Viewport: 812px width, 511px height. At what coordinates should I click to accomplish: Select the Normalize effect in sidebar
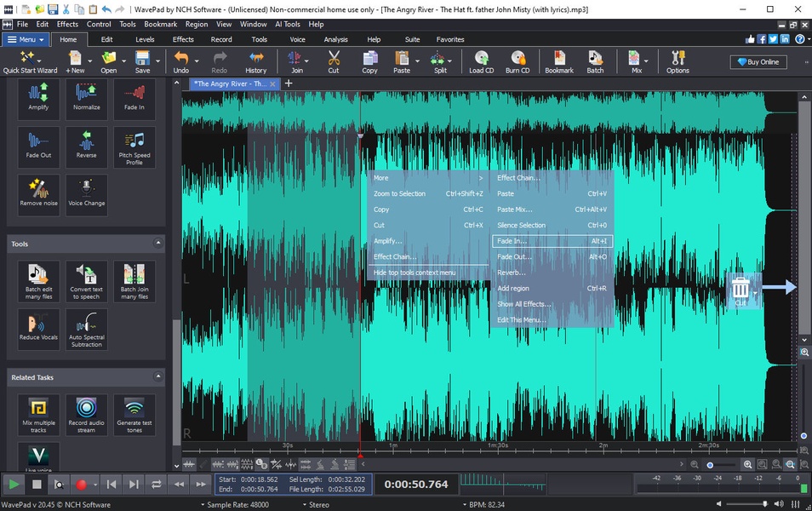[86, 97]
